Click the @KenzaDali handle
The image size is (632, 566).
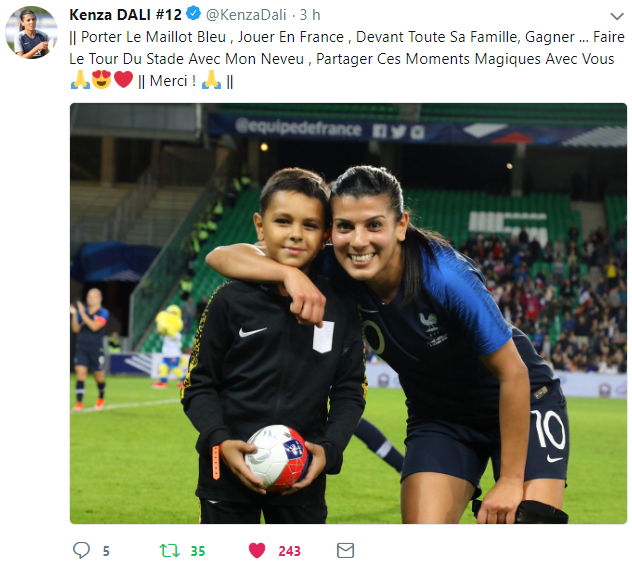(246, 15)
